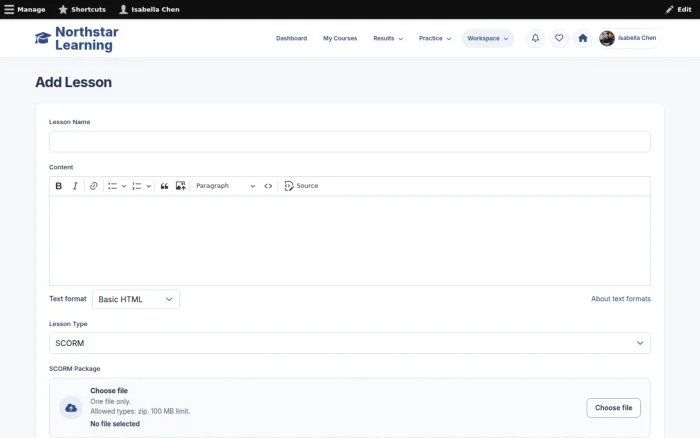Open the Lesson Type SCORM dropdown

click(x=350, y=343)
